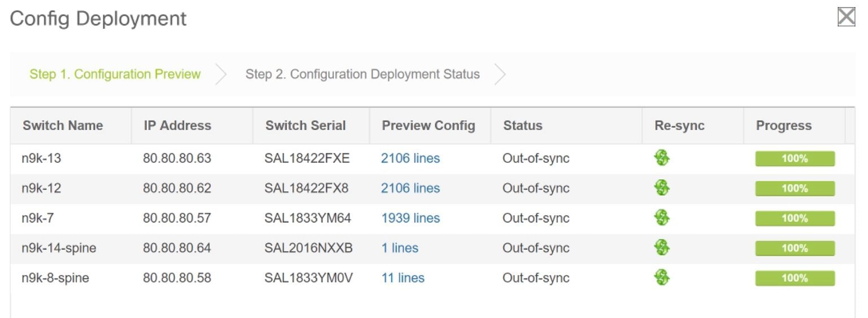Click the n9k-8-spine progress bar

(x=795, y=278)
